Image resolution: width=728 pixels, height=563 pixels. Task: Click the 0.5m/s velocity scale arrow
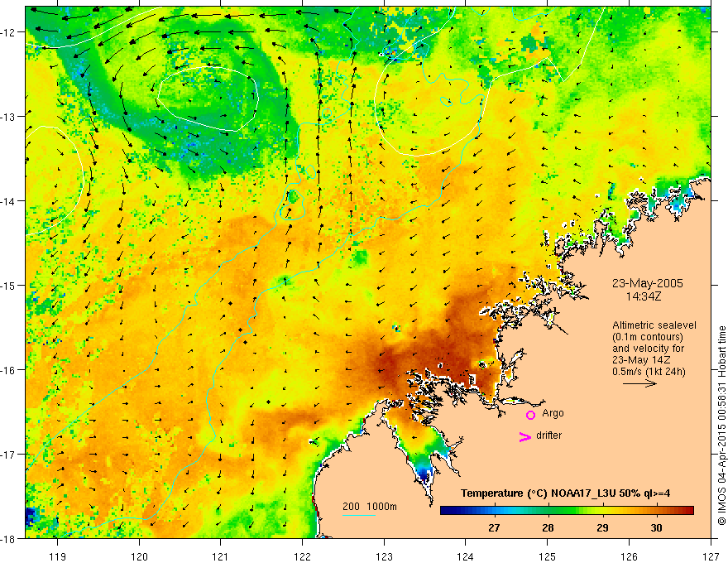pos(639,383)
